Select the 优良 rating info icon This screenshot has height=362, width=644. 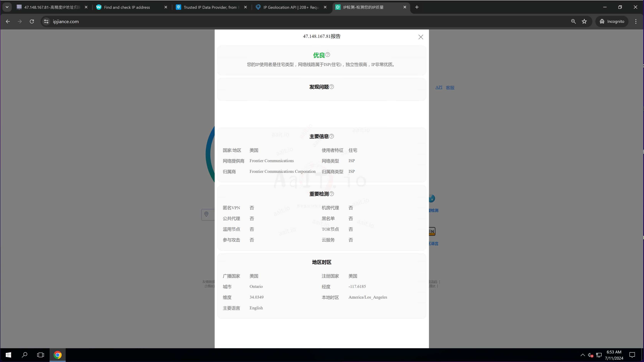coord(328,54)
